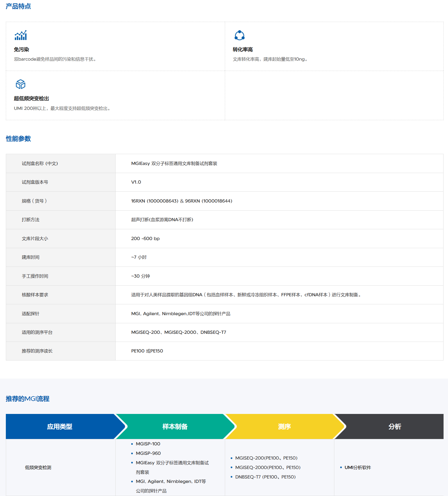Click the MGISP-100 list item

click(148, 444)
